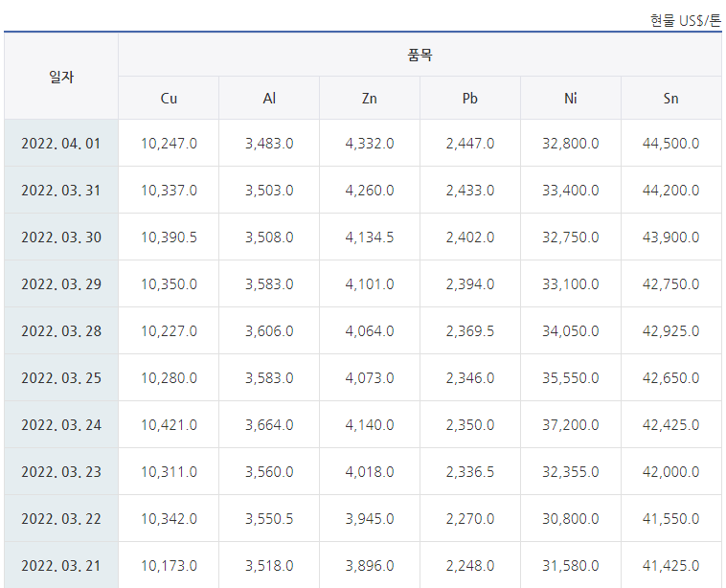
Task: Click the Al value 3,664.0
Action: tap(269, 424)
